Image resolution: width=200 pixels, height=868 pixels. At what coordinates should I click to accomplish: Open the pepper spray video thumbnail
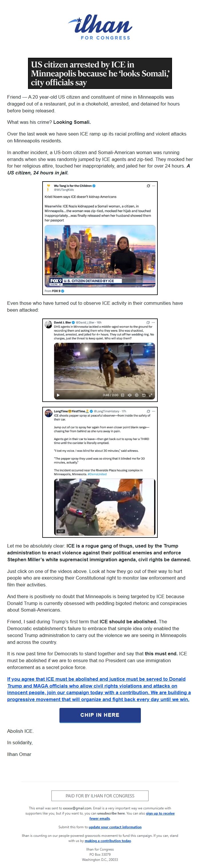click(x=105, y=507)
